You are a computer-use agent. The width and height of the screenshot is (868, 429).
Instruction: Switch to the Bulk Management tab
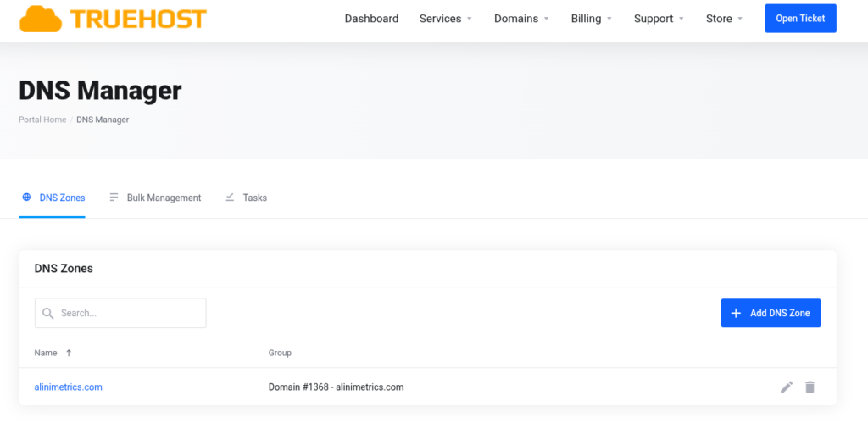tap(164, 198)
